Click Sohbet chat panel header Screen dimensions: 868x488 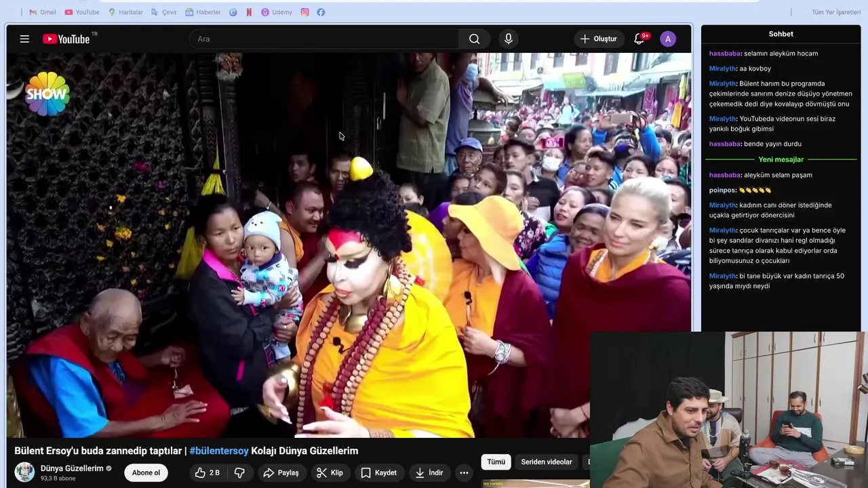tap(781, 34)
